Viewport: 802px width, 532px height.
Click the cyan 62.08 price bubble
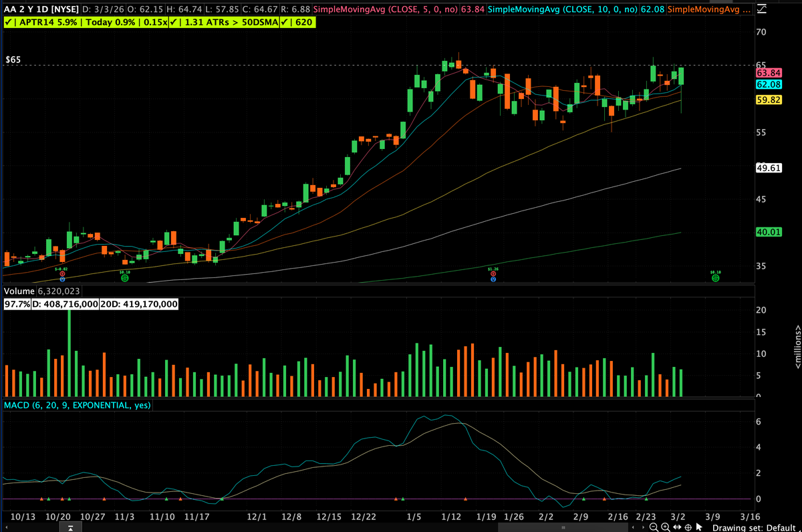768,84
